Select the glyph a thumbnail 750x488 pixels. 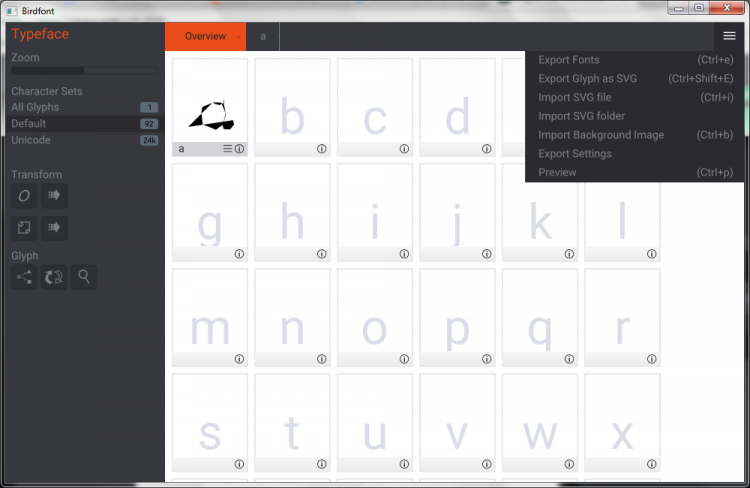click(x=210, y=107)
